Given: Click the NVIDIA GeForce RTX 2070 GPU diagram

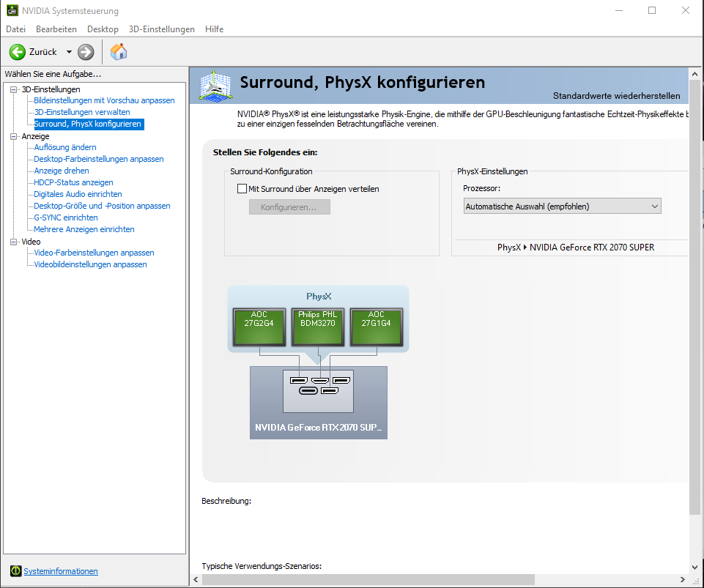Looking at the screenshot, I should coord(319,403).
